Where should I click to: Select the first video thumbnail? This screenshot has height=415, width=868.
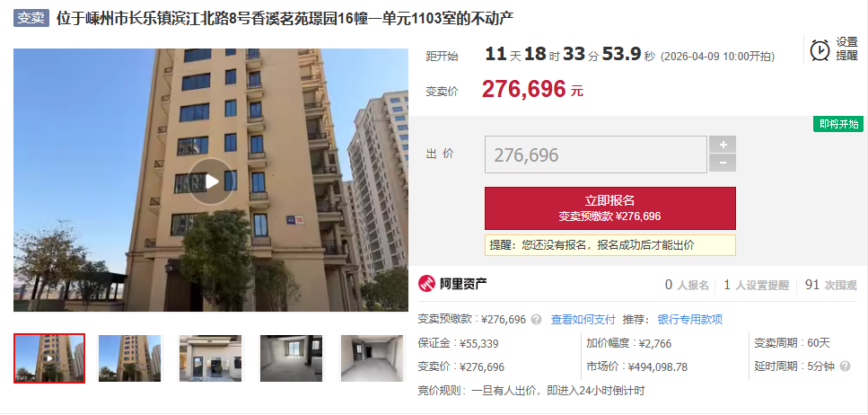pos(49,358)
